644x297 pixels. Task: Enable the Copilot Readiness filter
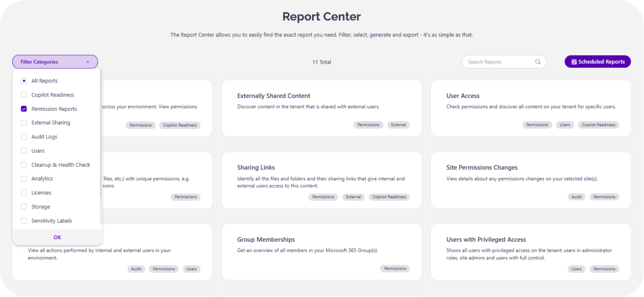(24, 94)
